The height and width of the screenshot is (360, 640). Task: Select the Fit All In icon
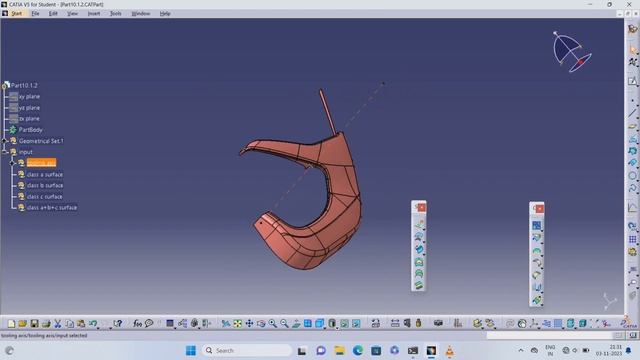tap(238, 324)
